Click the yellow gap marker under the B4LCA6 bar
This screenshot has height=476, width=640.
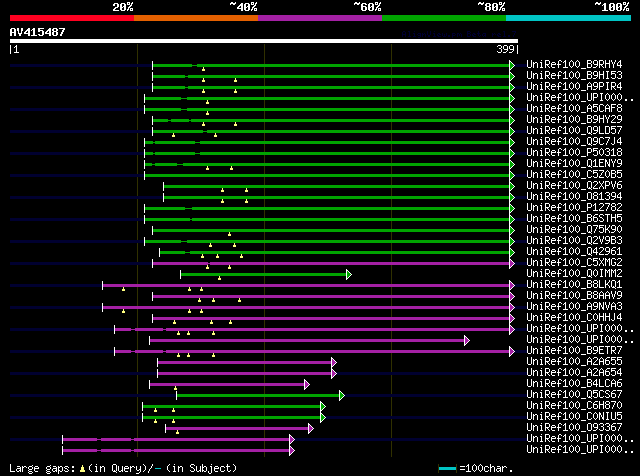click(x=176, y=388)
